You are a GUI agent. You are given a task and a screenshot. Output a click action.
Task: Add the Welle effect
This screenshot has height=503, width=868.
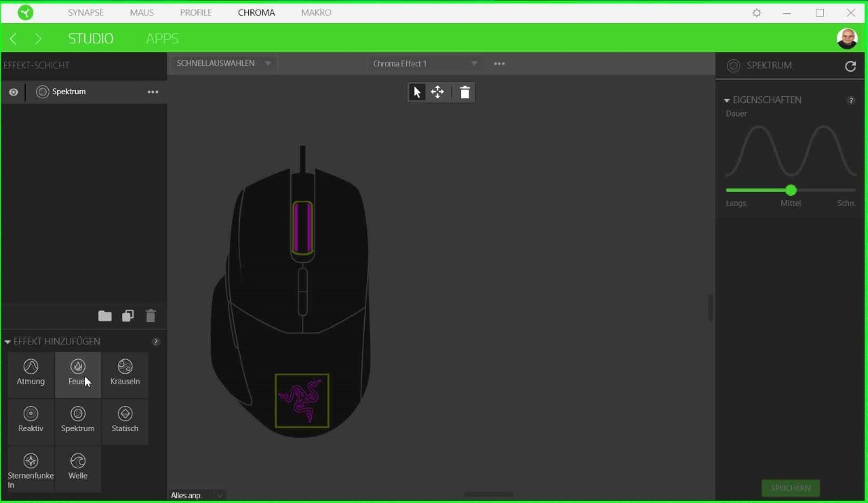(78, 469)
